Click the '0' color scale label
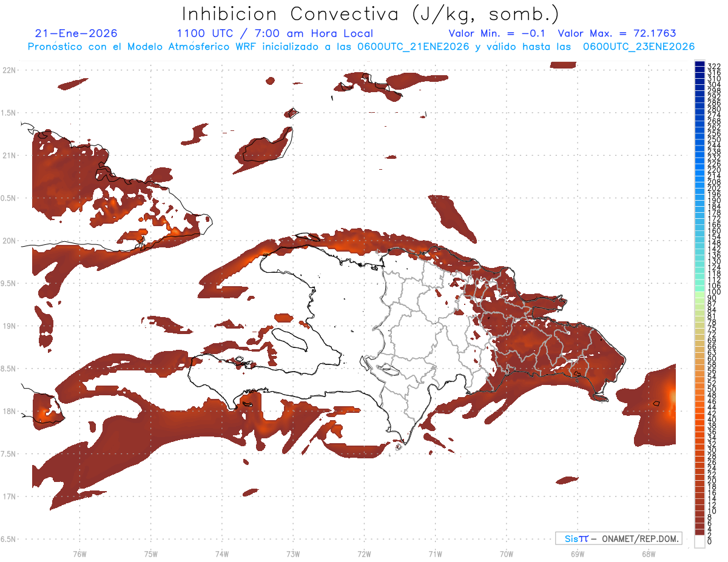Screen dimensions: 728x562 click(710, 541)
